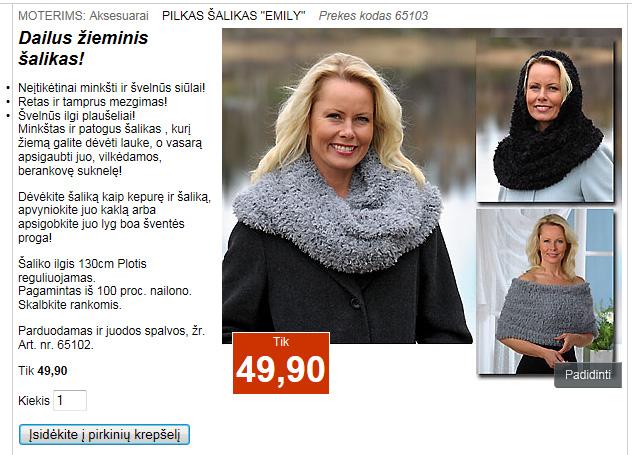
Task: Click the heading Dailus žieminis šalikas!
Action: click(83, 48)
